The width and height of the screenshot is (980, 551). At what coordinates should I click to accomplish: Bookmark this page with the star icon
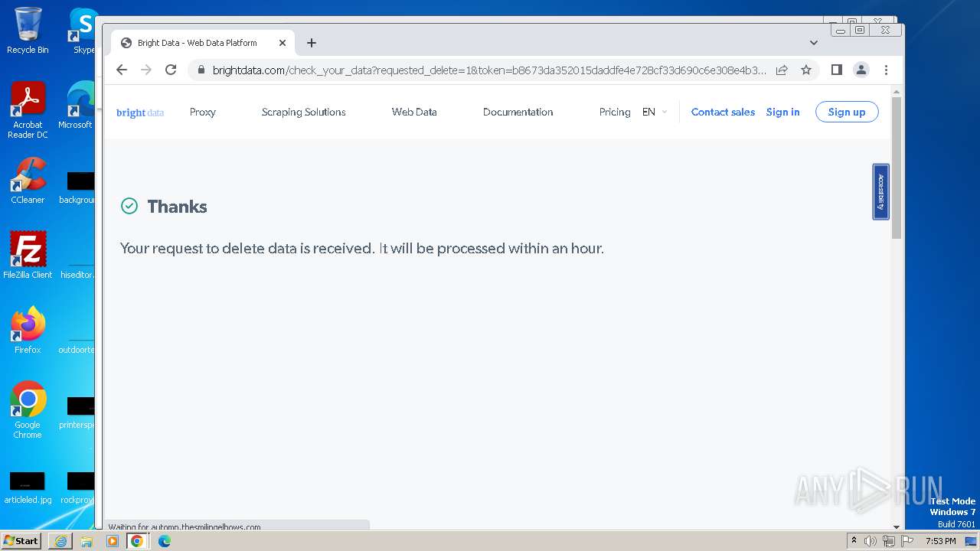(806, 70)
